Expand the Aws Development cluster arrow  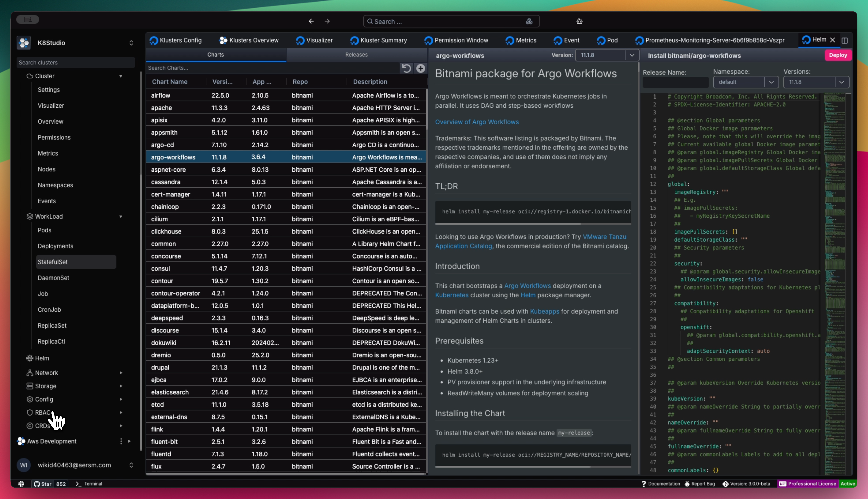[129, 441]
